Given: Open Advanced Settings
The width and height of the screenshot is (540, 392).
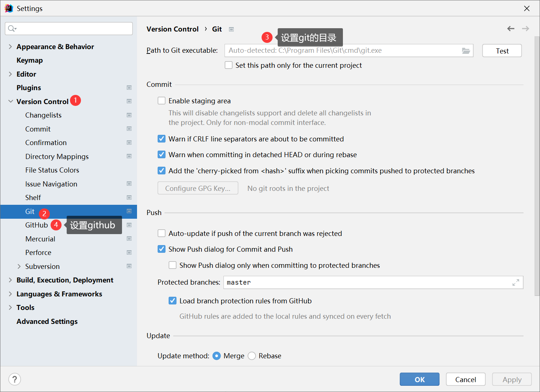Looking at the screenshot, I should coord(47,321).
